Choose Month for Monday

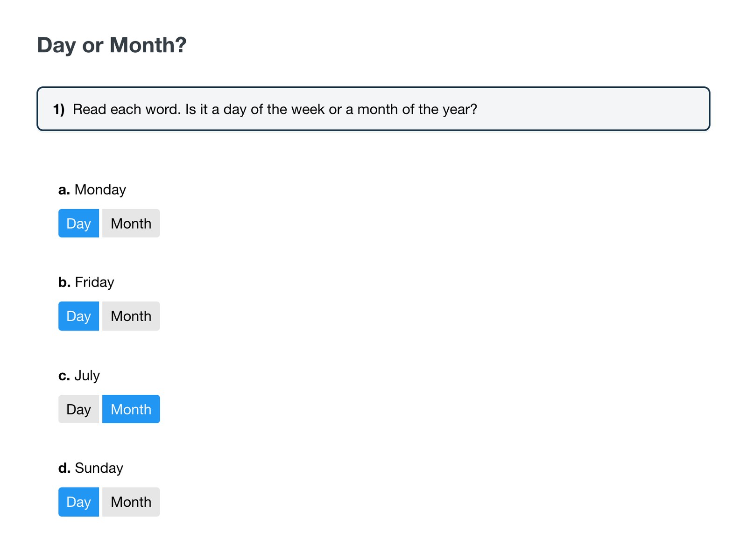(x=131, y=223)
